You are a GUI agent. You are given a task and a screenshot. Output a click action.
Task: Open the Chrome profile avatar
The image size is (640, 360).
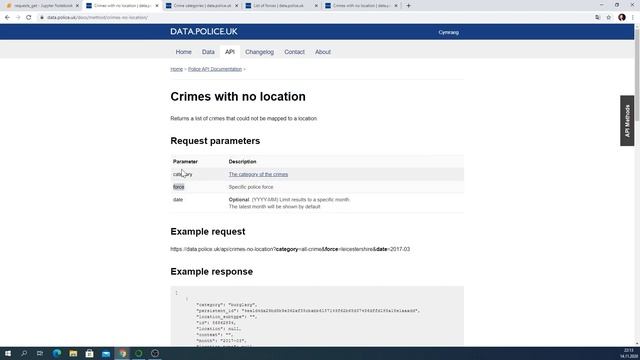(622, 18)
